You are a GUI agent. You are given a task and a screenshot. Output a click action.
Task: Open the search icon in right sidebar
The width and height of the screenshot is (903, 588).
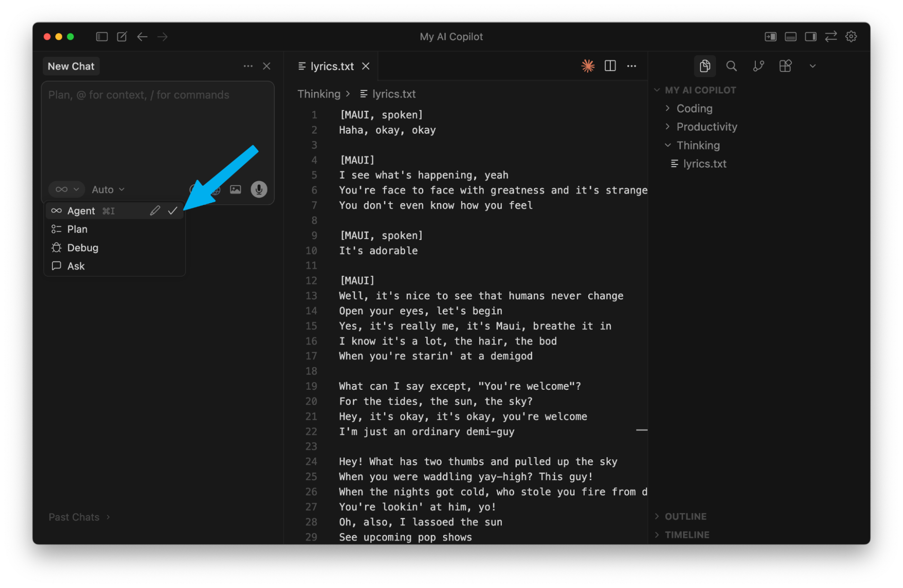point(731,66)
